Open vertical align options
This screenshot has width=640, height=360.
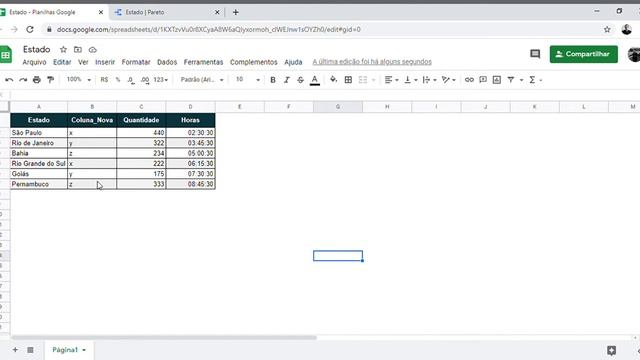(410, 80)
